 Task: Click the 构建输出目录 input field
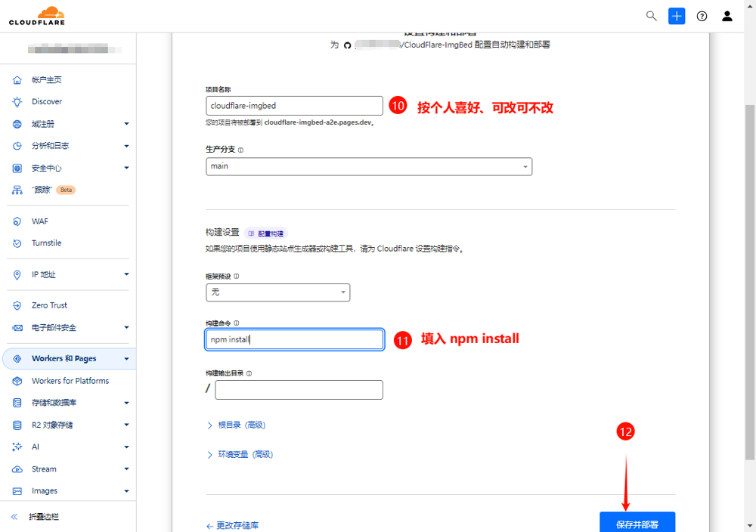click(x=299, y=390)
